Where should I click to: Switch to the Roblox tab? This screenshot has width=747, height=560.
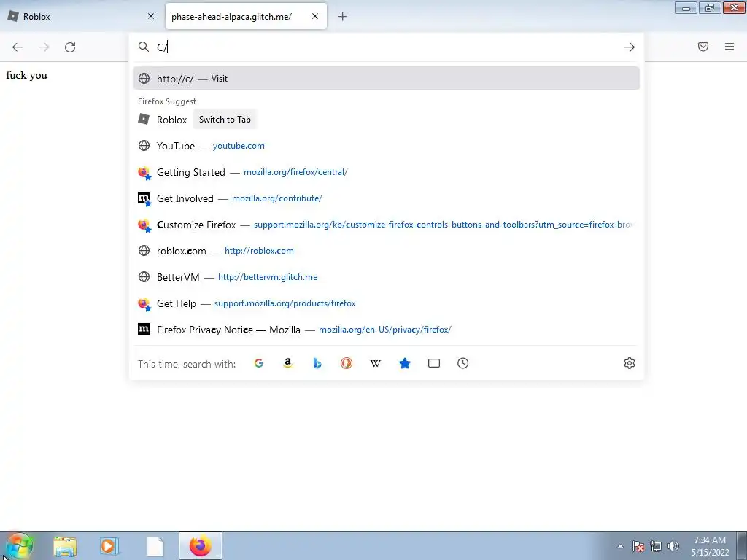click(x=81, y=17)
